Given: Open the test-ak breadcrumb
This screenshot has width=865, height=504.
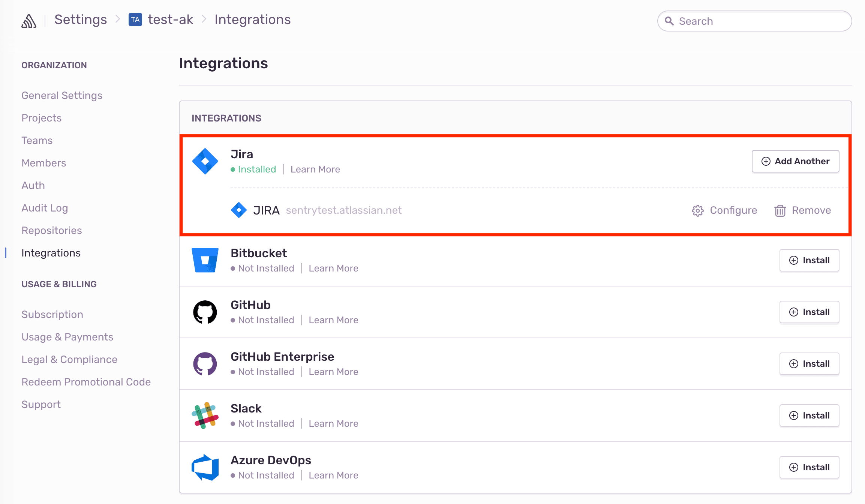Looking at the screenshot, I should pyautogui.click(x=171, y=19).
